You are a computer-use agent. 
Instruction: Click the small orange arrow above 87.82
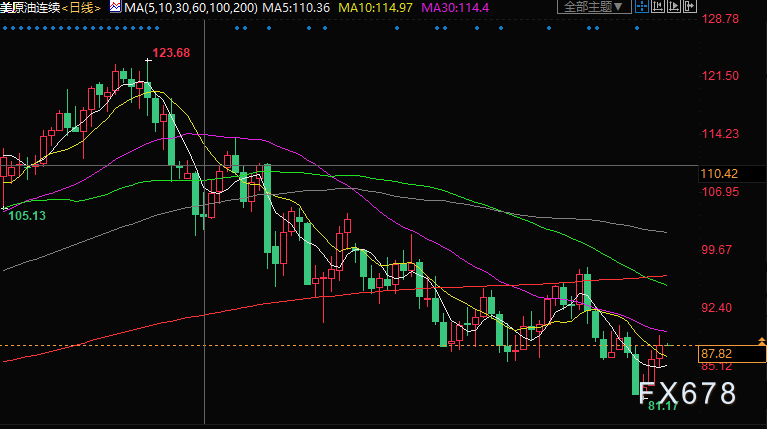click(x=762, y=341)
